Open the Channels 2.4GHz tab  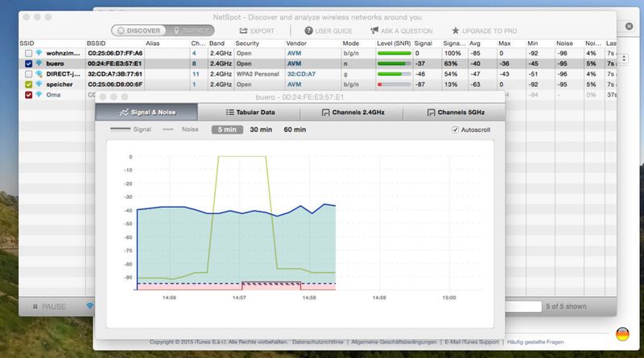(353, 112)
